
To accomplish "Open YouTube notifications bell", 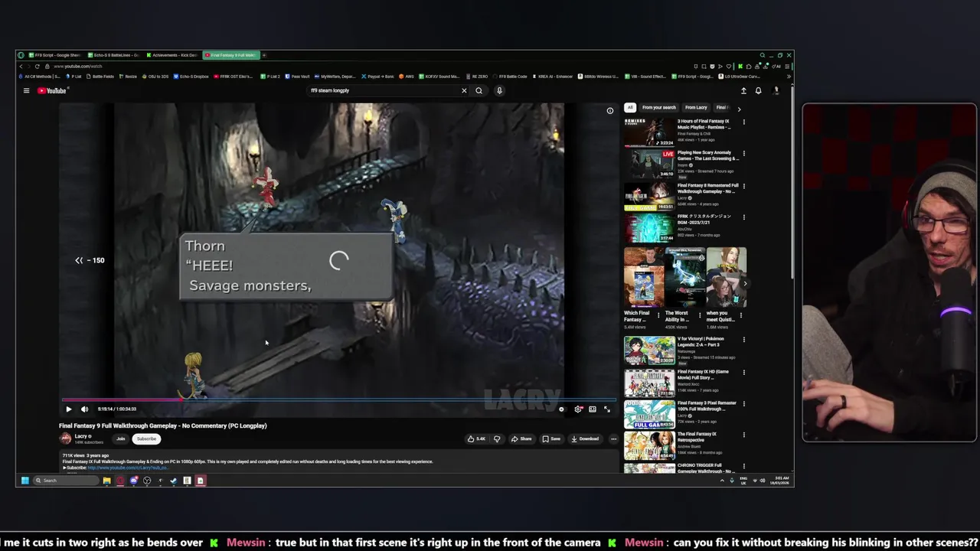I will (758, 90).
